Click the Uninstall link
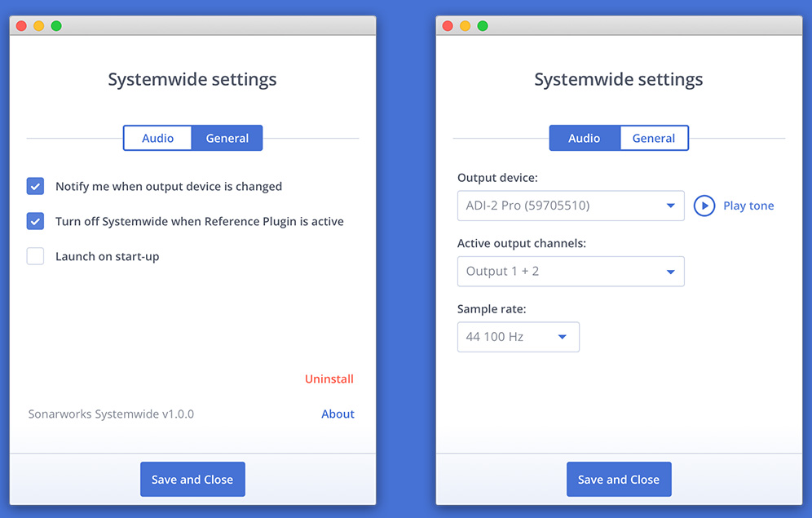Viewport: 812px width, 518px height. click(x=329, y=379)
